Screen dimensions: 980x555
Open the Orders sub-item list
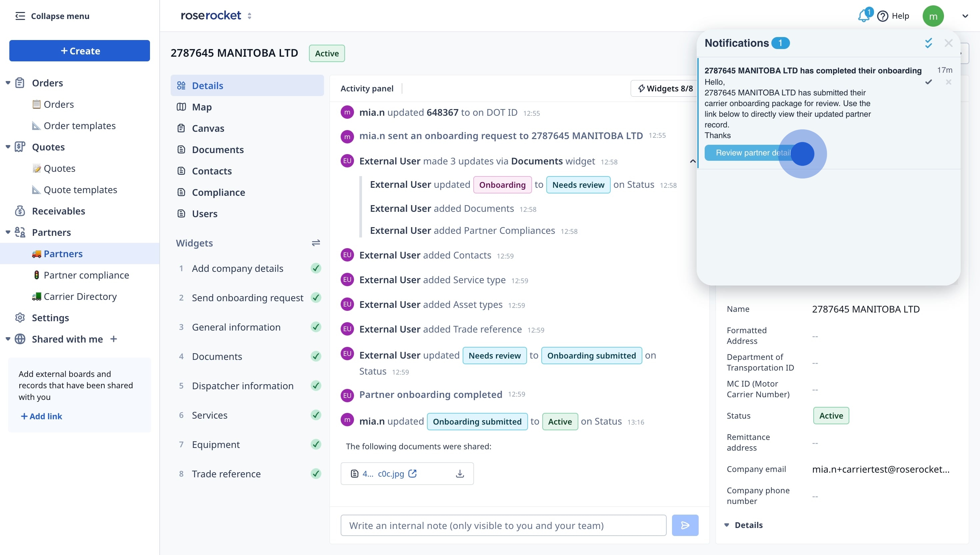point(58,104)
